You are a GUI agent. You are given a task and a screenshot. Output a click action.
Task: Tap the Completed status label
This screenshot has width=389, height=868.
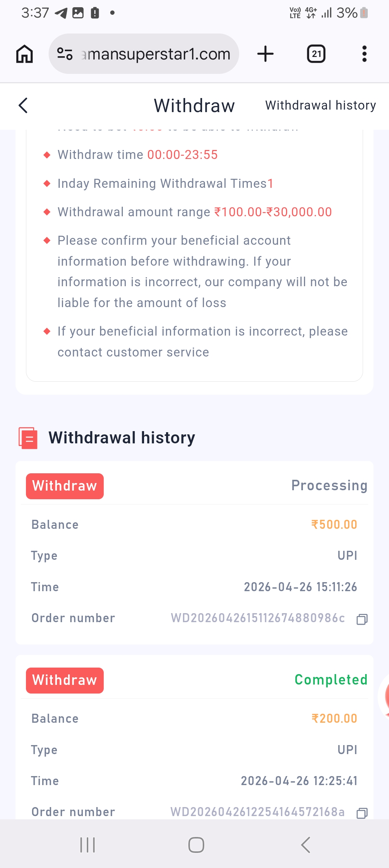pyautogui.click(x=331, y=680)
